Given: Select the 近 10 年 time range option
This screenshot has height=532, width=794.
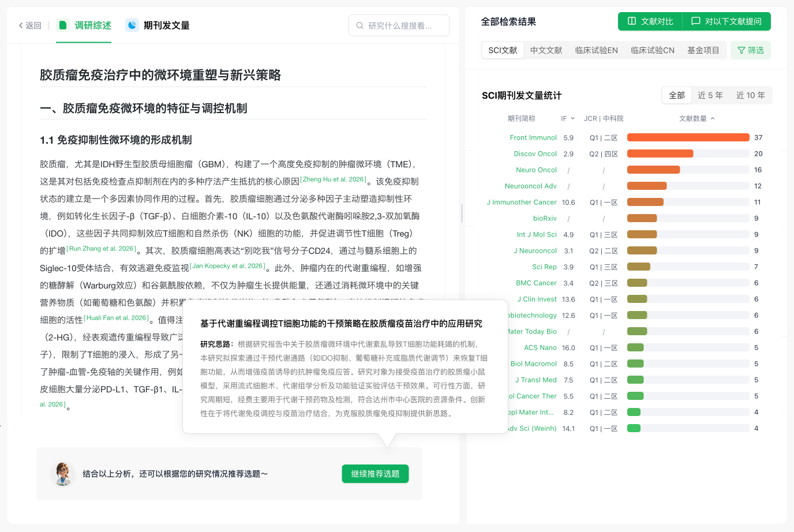Looking at the screenshot, I should coord(750,95).
